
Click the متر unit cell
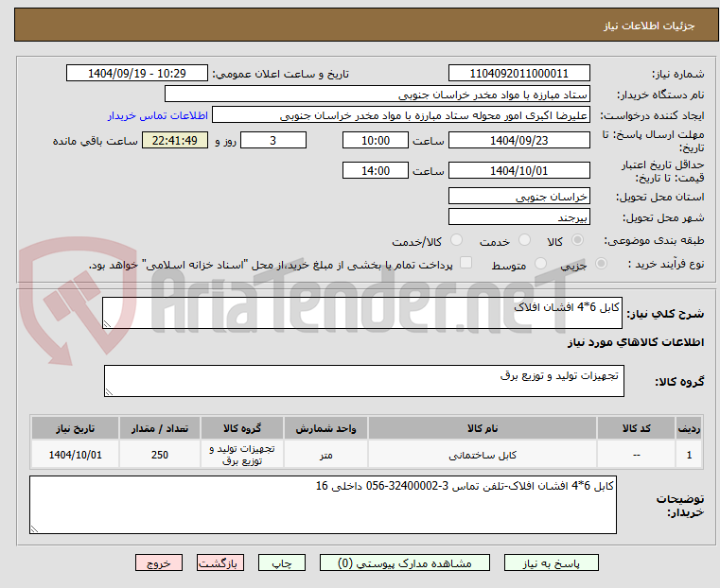pyautogui.click(x=326, y=455)
